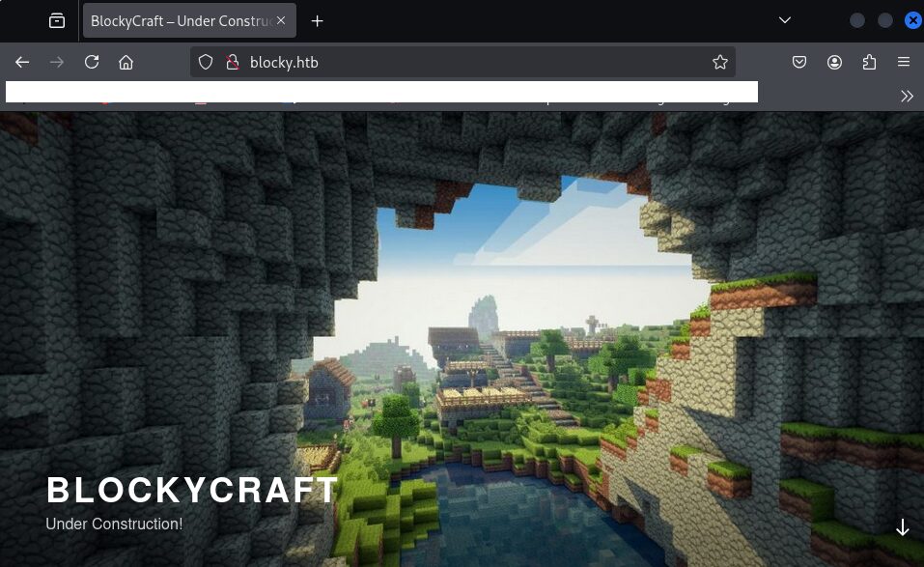Close the BlockyCraft tab
Screen dimensions: 924x567
[x=281, y=20]
